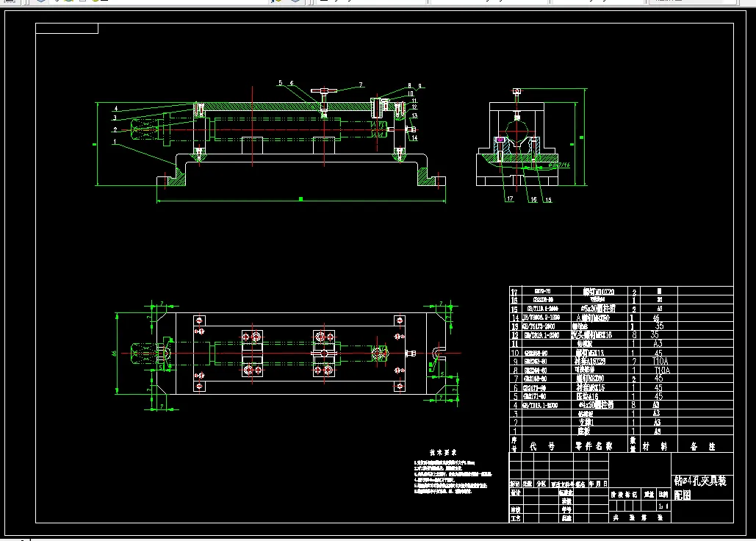Image resolution: width=756 pixels, height=541 pixels.
Task: Select the 1:1 scale value
Action: tap(663, 506)
